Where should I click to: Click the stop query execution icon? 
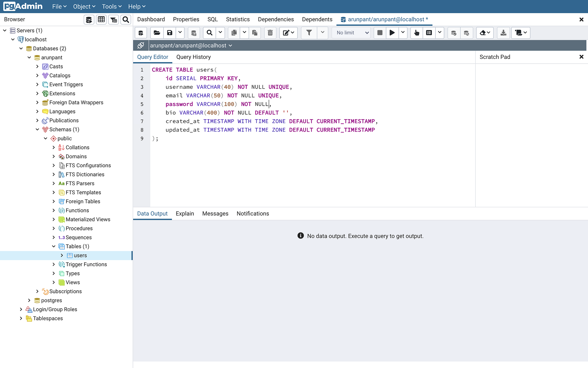(x=379, y=33)
